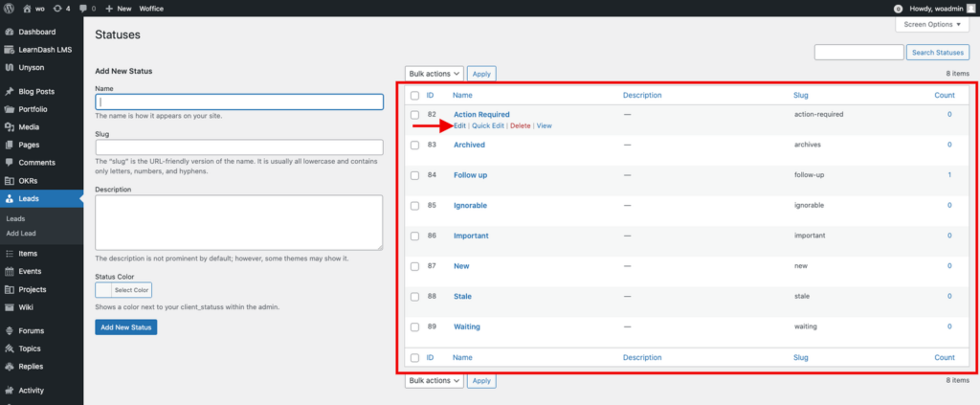The height and width of the screenshot is (405, 980).
Task: Open the Events calendar icon
Action: [x=9, y=271]
